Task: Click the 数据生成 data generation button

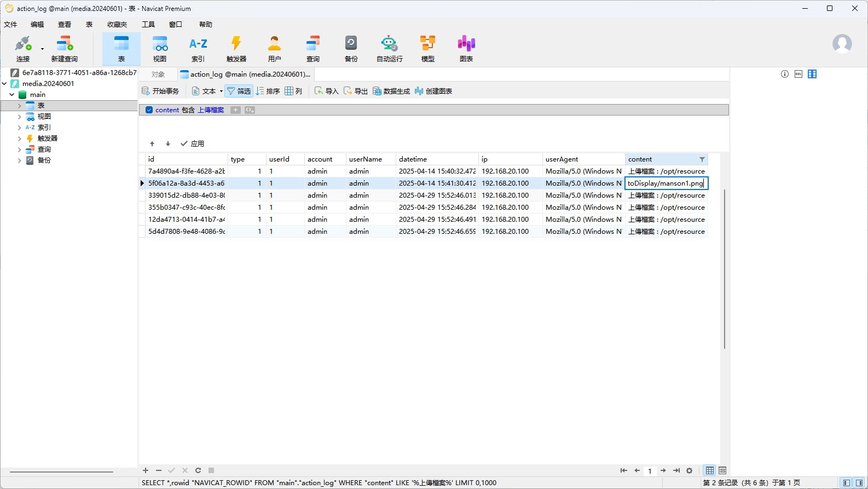Action: pos(391,91)
